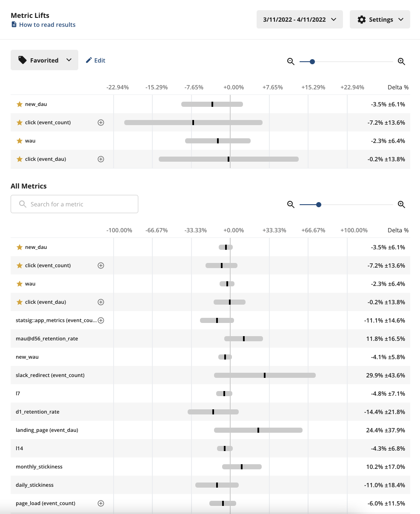Click the Search for a metric field
The width and height of the screenshot is (420, 514).
point(74,204)
